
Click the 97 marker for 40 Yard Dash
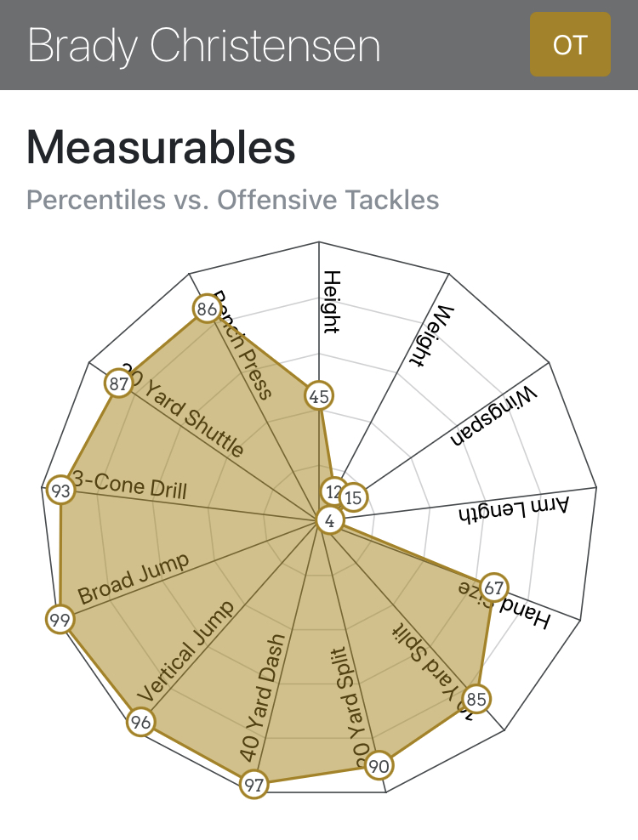(253, 784)
